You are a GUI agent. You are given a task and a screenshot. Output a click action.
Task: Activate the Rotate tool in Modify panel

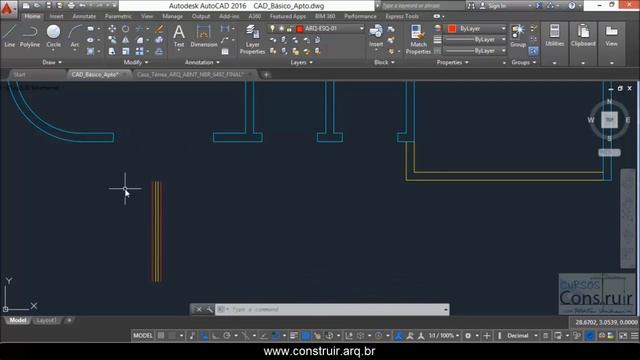point(125,29)
